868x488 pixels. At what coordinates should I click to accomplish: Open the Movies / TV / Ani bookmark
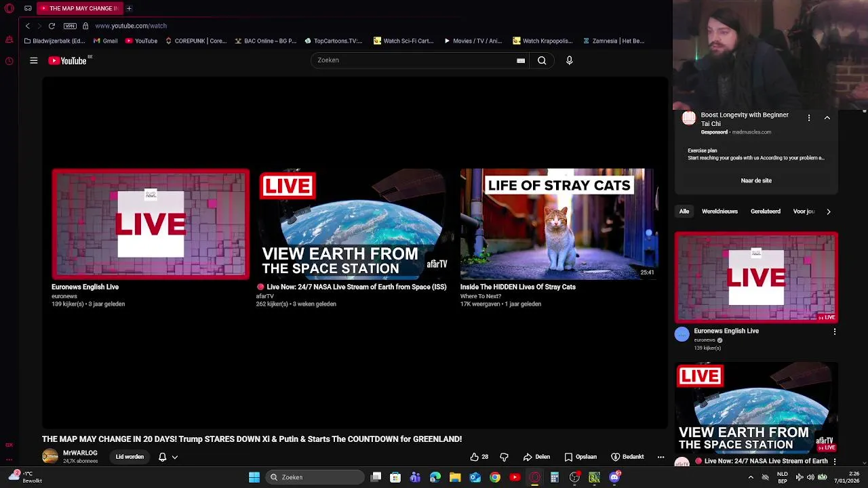tap(473, 41)
